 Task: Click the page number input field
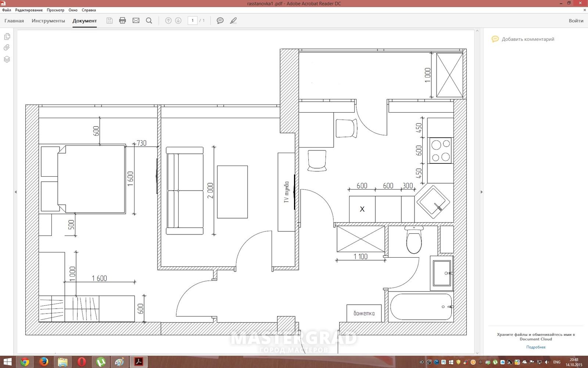[x=193, y=21]
